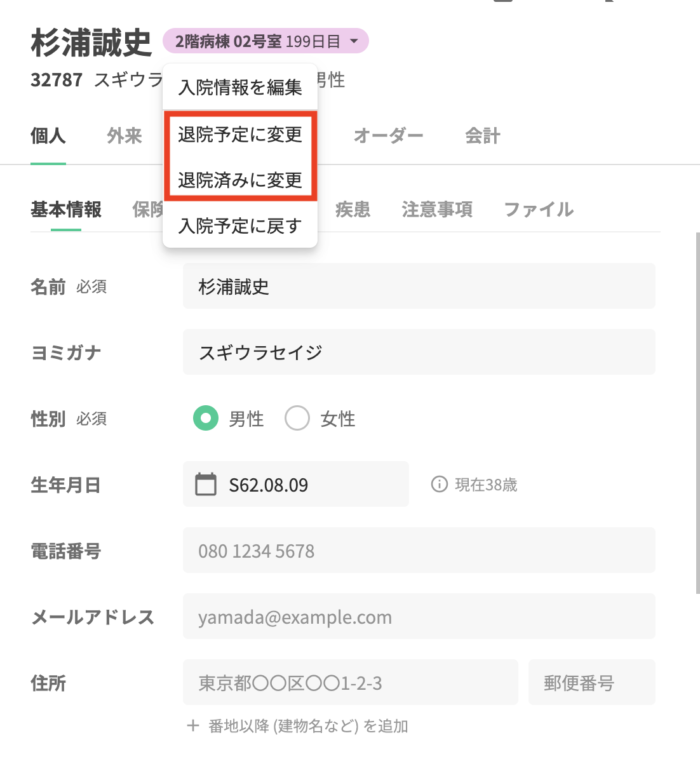The height and width of the screenshot is (766, 700).
Task: Click the 電話番号 input field
Action: click(x=419, y=550)
